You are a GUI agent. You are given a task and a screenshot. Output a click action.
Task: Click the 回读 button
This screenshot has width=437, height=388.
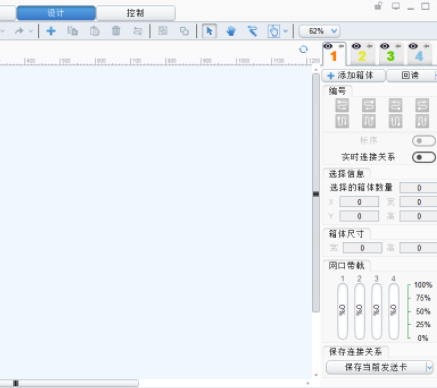(411, 76)
